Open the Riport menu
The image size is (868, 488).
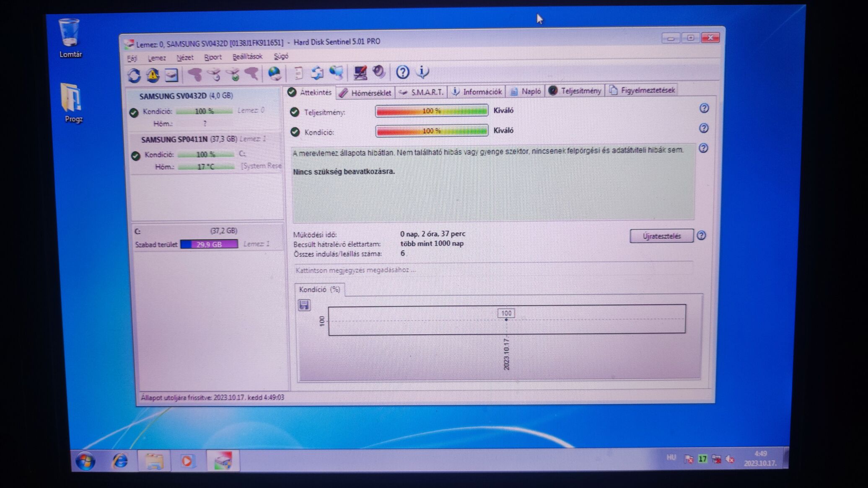tap(213, 57)
